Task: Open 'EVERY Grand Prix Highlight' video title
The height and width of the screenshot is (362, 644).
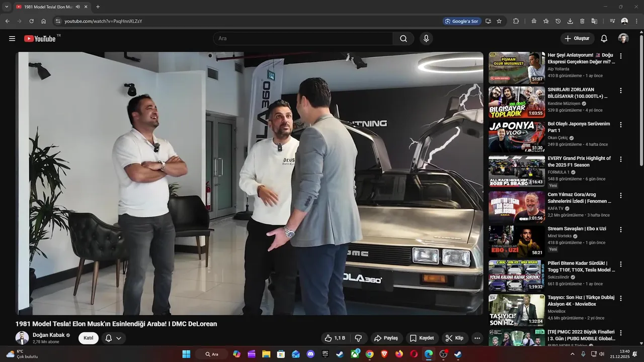Action: point(579,161)
